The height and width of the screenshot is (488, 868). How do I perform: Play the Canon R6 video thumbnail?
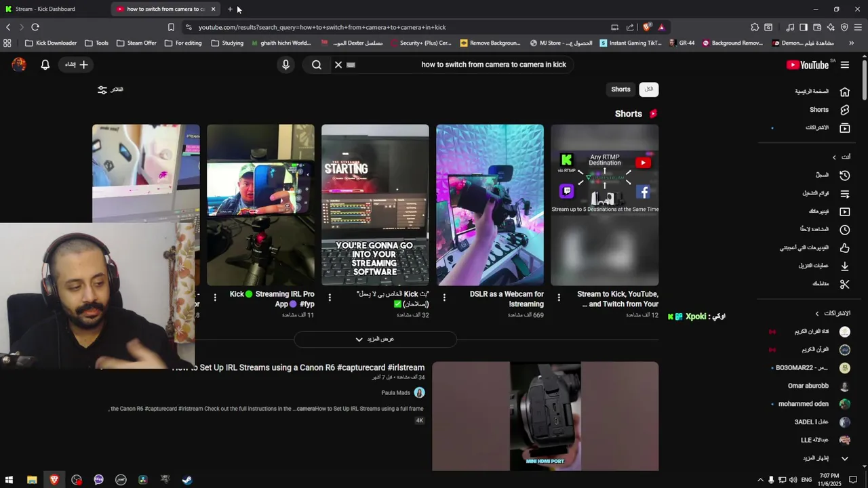(x=545, y=416)
